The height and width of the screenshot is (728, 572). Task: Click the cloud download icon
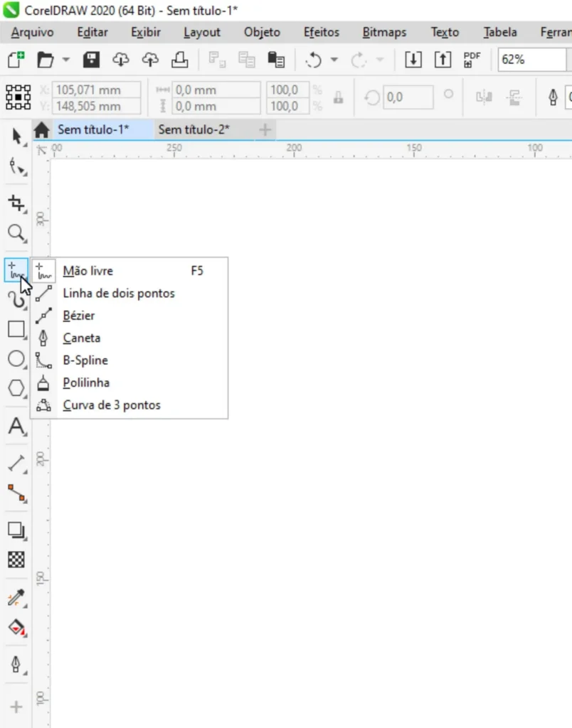tap(121, 60)
